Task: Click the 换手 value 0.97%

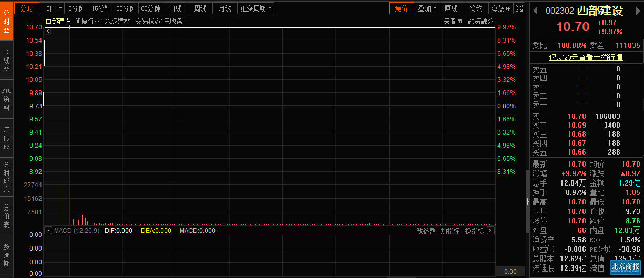Action: [576, 192]
